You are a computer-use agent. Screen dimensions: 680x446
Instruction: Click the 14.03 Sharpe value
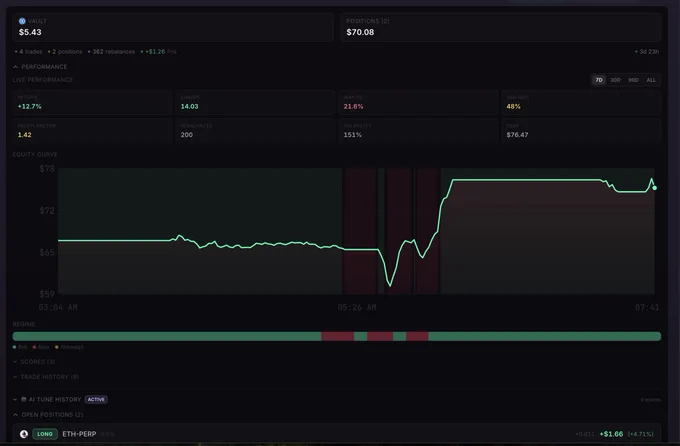[190, 106]
